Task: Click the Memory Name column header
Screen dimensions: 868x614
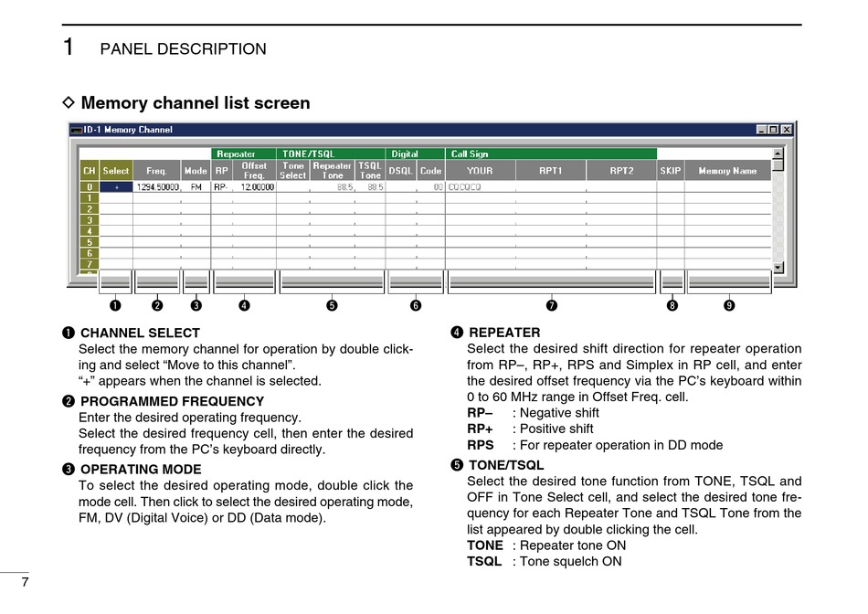Action: coord(727,171)
